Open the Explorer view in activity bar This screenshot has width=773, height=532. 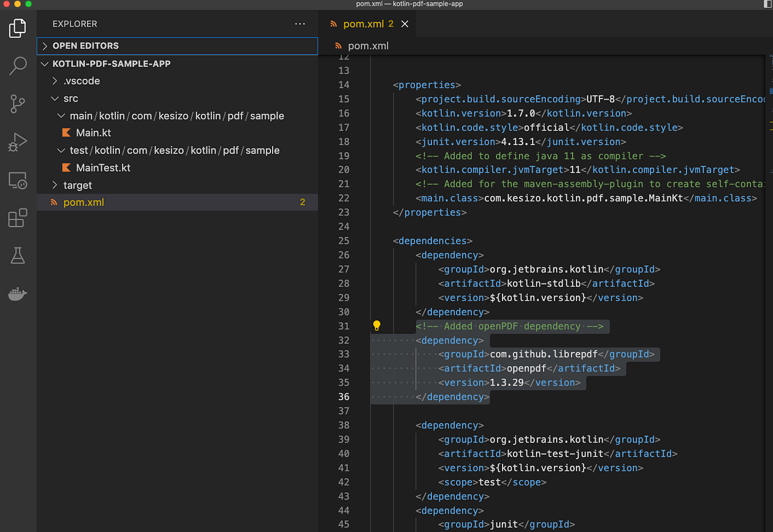tap(18, 28)
